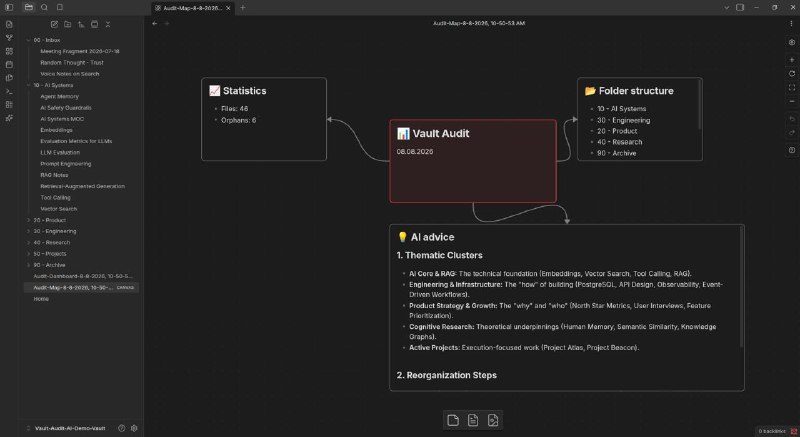The height and width of the screenshot is (437, 800).
Task: Add media from vault to canvas
Action: tap(493, 420)
